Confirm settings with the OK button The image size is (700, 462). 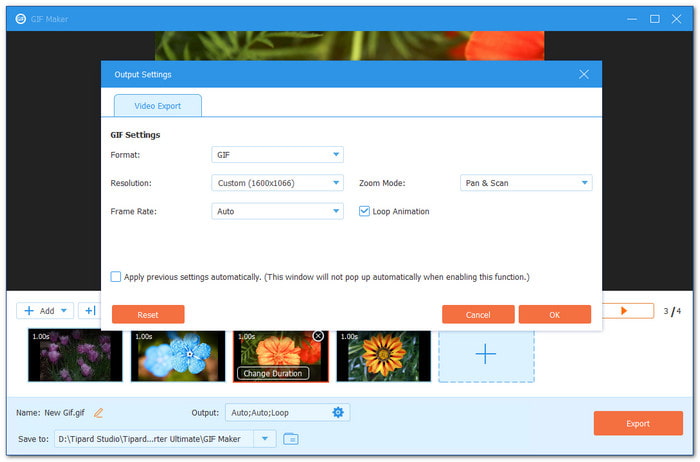[554, 315]
